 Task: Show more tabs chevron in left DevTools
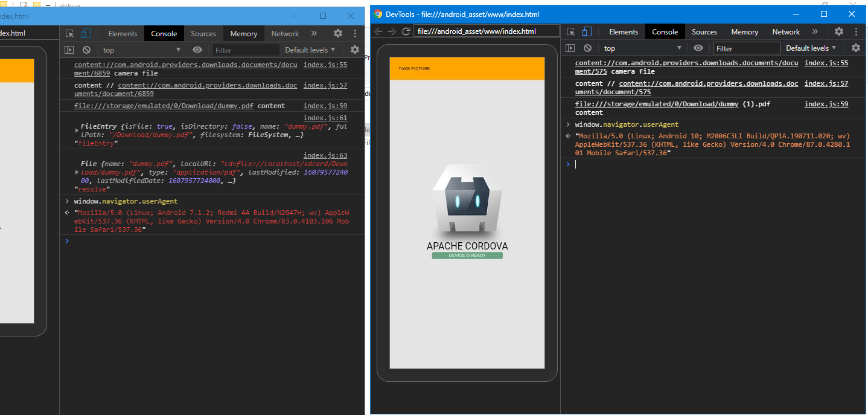(x=314, y=34)
